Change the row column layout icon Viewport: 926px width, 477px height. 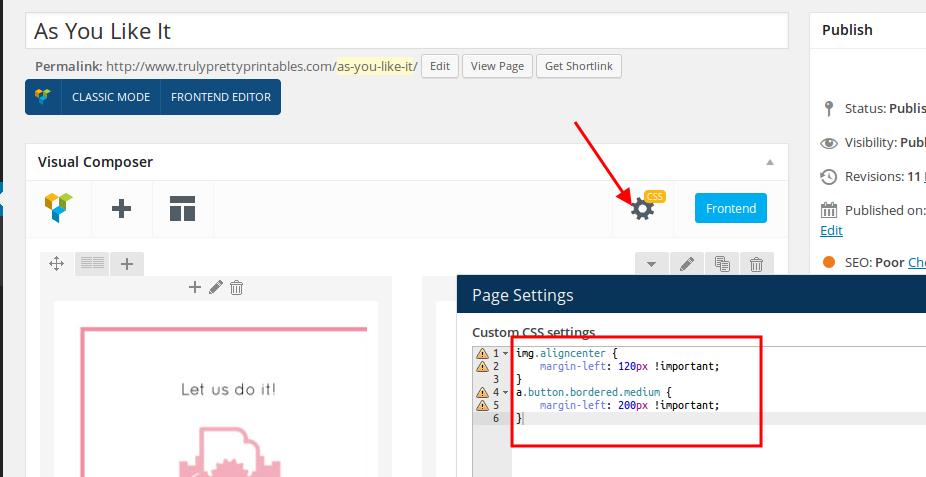pos(92,263)
